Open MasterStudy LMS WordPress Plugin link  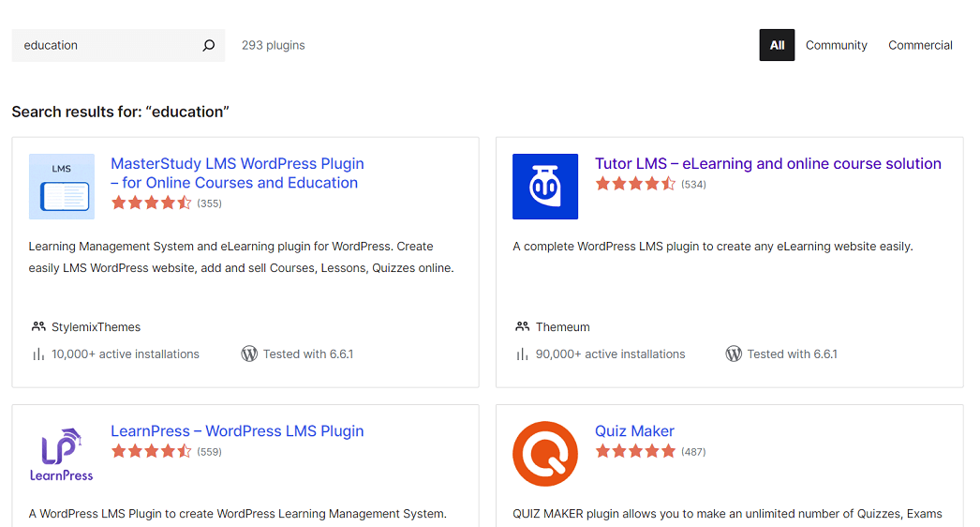point(237,173)
